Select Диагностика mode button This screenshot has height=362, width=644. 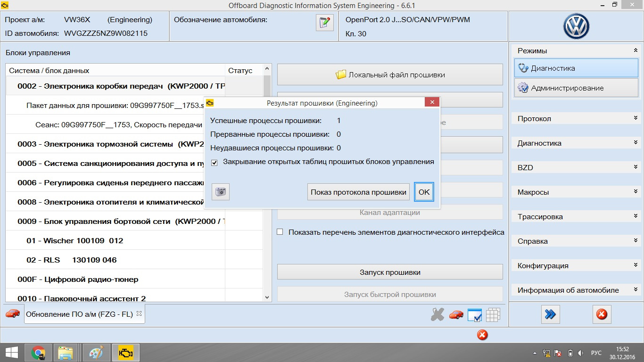click(576, 68)
